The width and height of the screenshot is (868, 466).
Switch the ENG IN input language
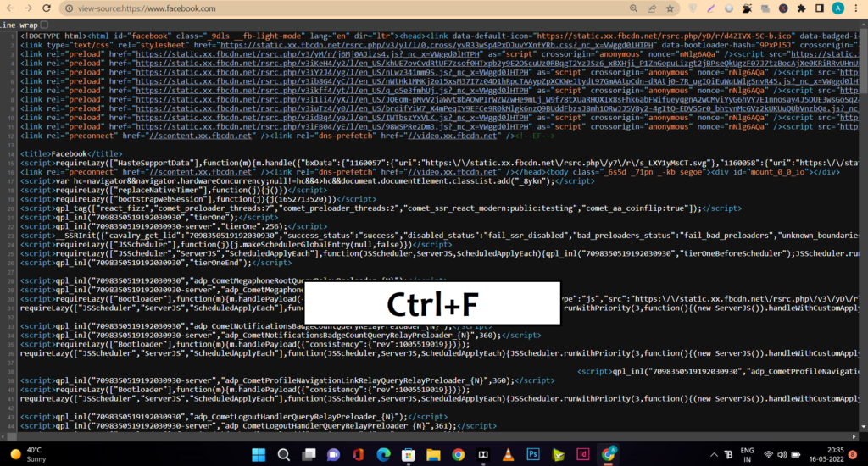click(x=747, y=454)
